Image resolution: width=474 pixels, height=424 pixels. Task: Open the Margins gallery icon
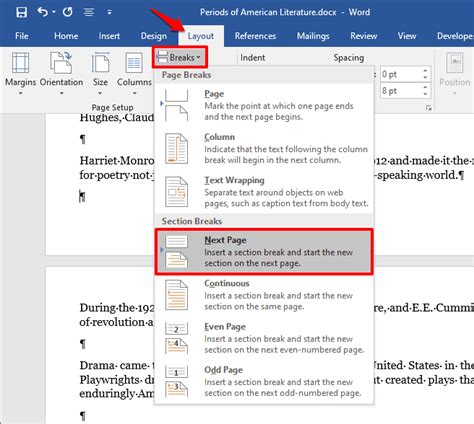point(20,63)
